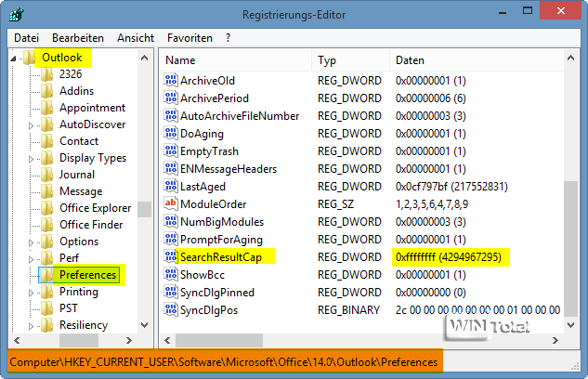Click the tree pane scroll-left arrow
This screenshot has height=379, width=588.
tap(17, 340)
